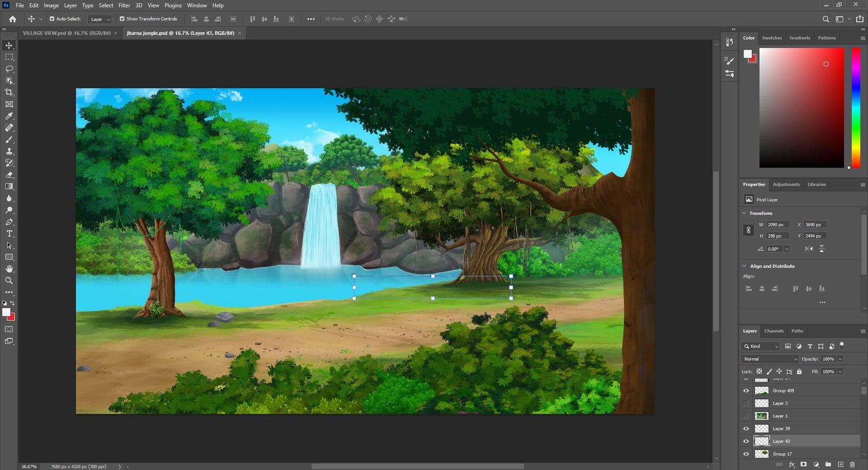The height and width of the screenshot is (470, 868).
Task: Open the Auto-Select Layer dropdown
Action: pos(100,19)
